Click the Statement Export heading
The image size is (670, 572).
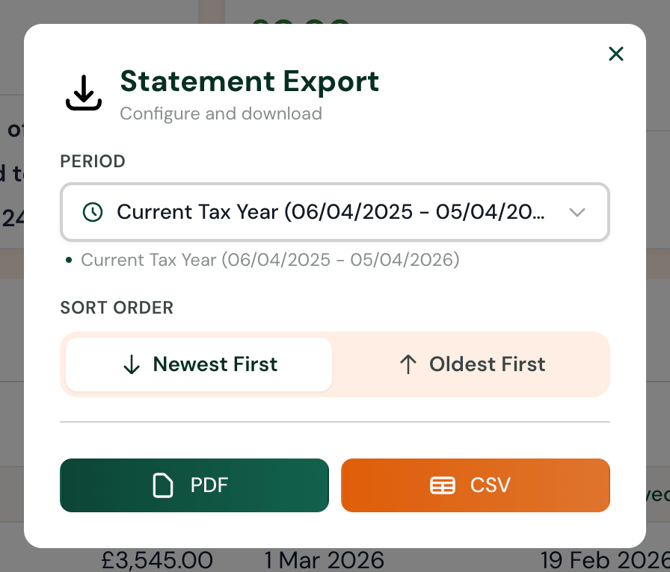[249, 81]
